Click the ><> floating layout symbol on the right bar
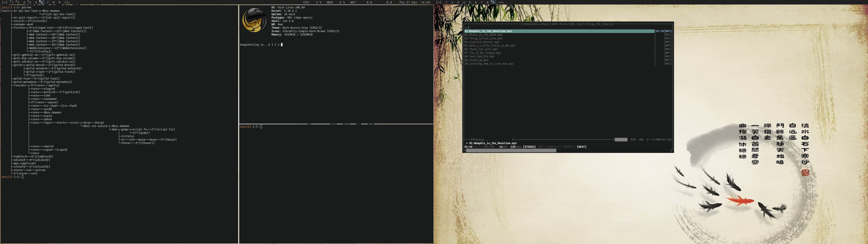The image size is (868, 244). click(501, 2)
